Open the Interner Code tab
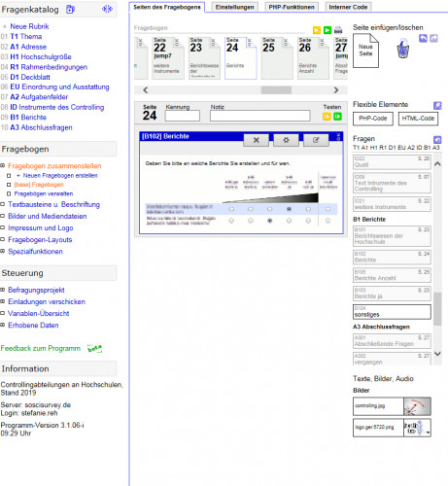448x486 pixels. [x=348, y=7]
